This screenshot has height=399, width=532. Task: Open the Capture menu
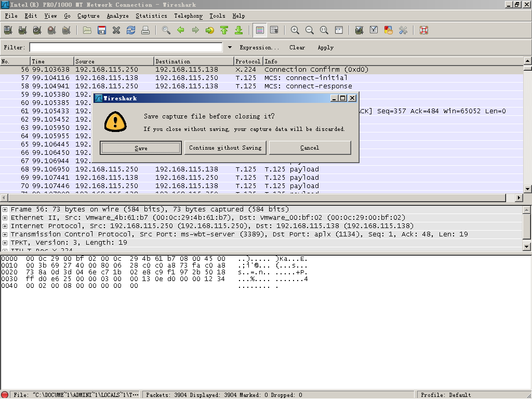point(88,16)
